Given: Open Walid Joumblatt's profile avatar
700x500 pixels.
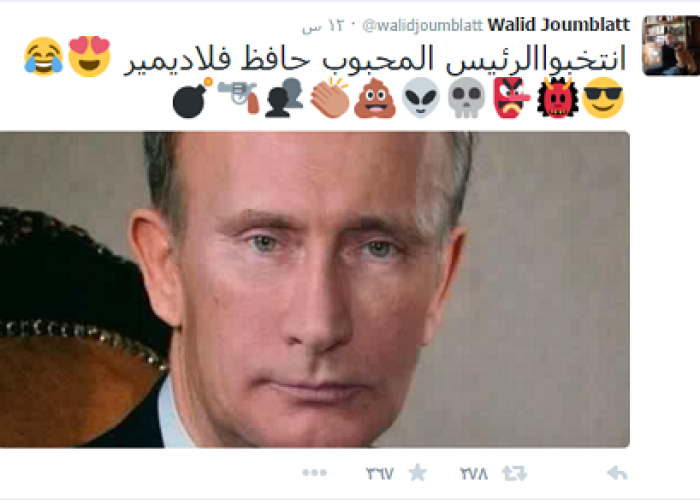Looking at the screenshot, I should (671, 45).
